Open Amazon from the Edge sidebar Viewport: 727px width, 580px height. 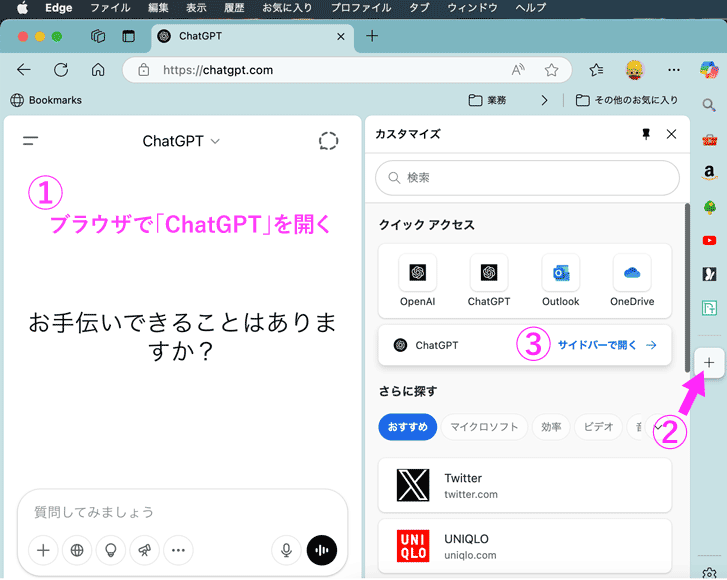[x=709, y=173]
